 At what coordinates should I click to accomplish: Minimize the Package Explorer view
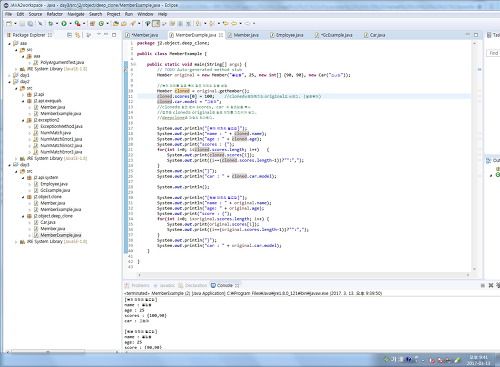point(106,35)
